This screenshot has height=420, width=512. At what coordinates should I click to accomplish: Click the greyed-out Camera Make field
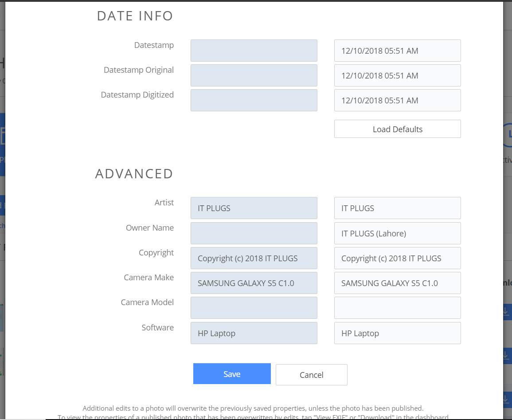tap(254, 283)
